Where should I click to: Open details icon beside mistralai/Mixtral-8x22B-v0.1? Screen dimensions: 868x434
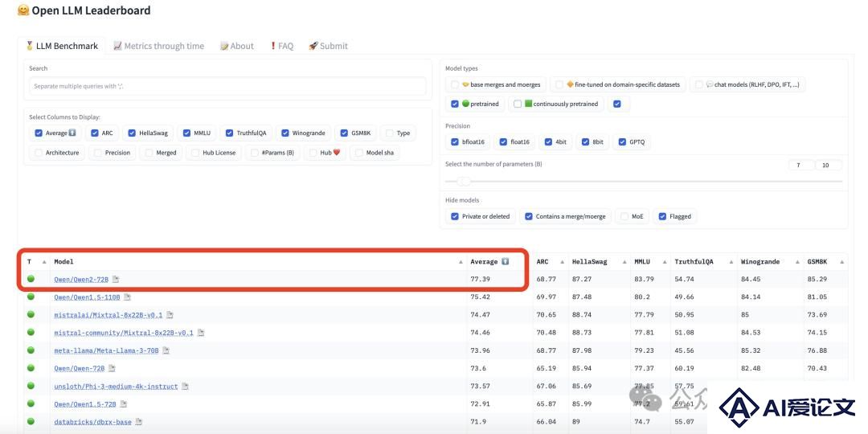pyautogui.click(x=170, y=315)
